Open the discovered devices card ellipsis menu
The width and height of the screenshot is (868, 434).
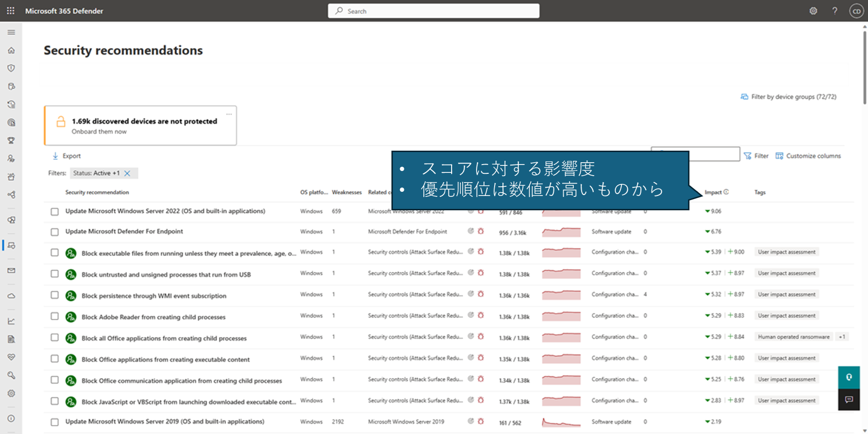229,114
